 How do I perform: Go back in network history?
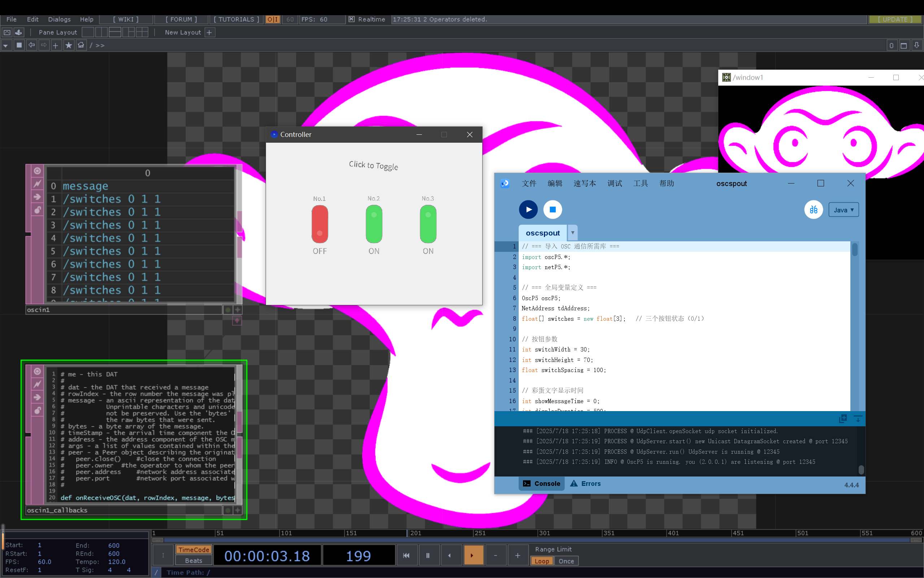pyautogui.click(x=31, y=45)
